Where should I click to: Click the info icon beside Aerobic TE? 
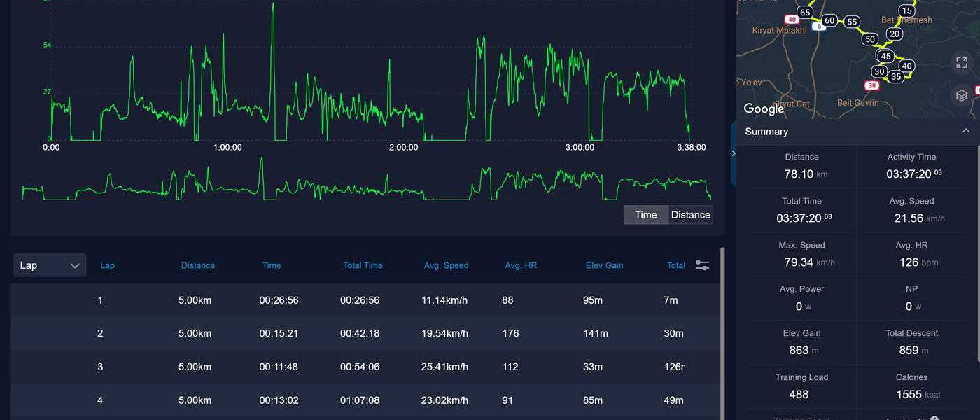934,418
